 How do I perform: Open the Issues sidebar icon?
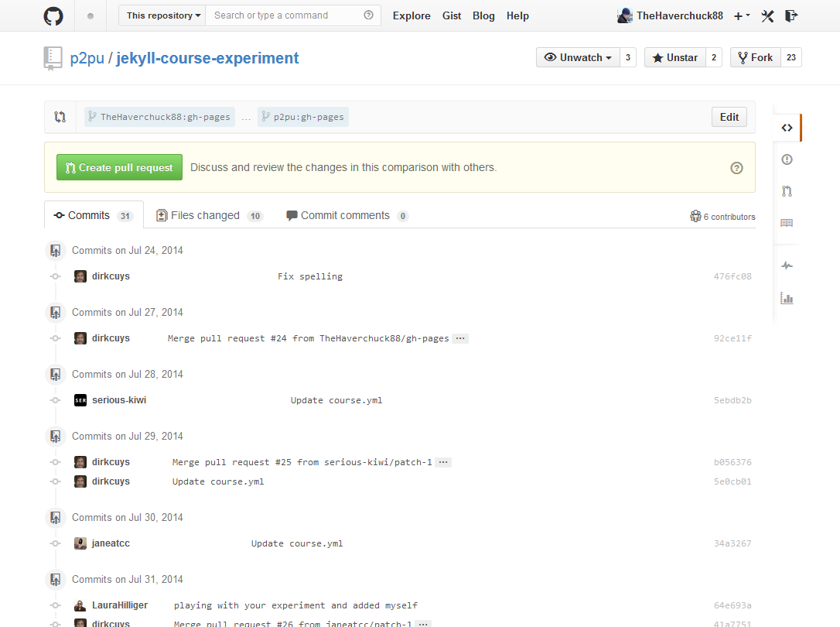click(787, 159)
